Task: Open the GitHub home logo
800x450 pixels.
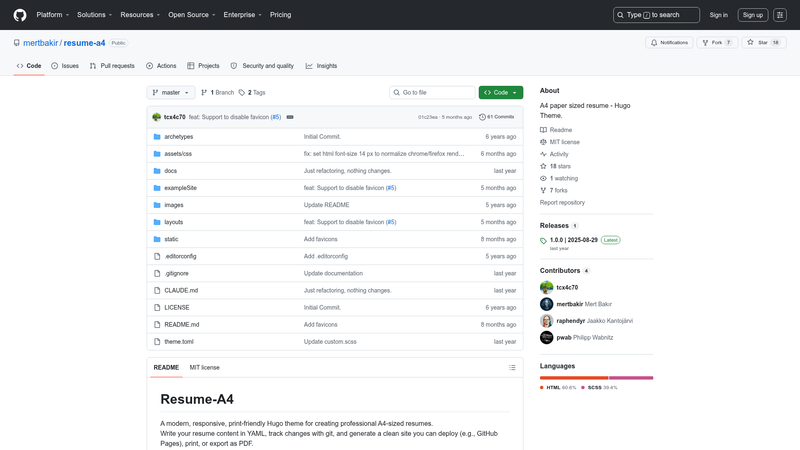Action: [20, 15]
